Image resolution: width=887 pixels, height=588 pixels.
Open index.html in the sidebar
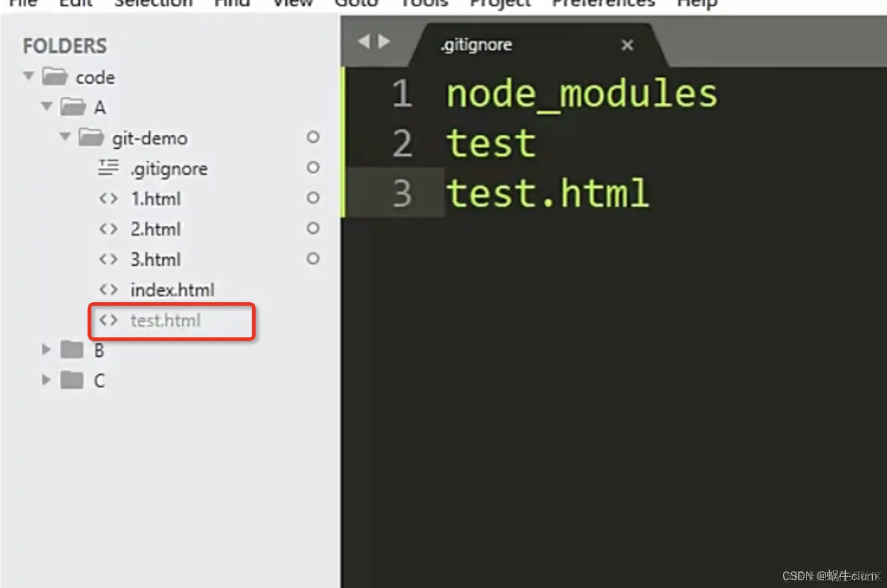[x=172, y=290]
